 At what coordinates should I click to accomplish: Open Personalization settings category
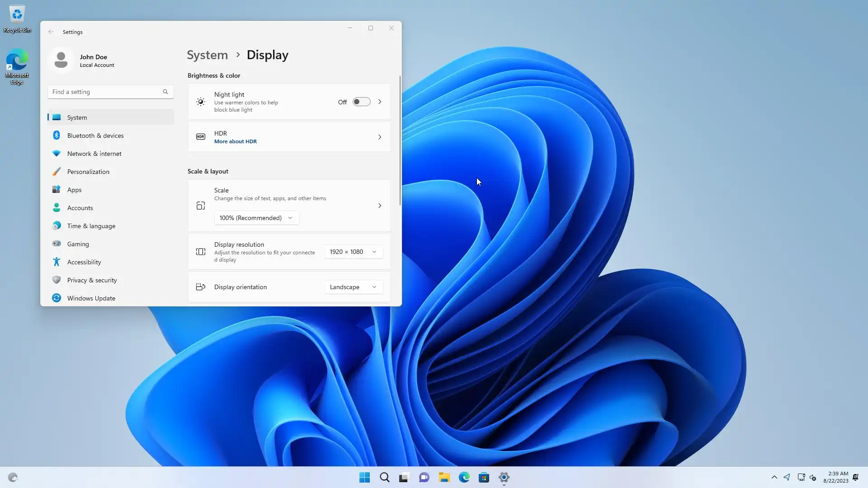(88, 172)
